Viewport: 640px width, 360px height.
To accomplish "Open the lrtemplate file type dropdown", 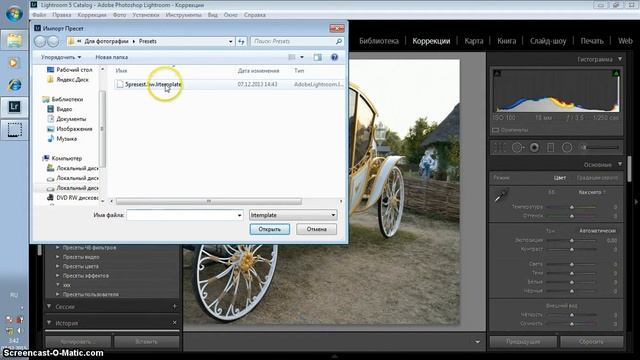I will coord(333,215).
